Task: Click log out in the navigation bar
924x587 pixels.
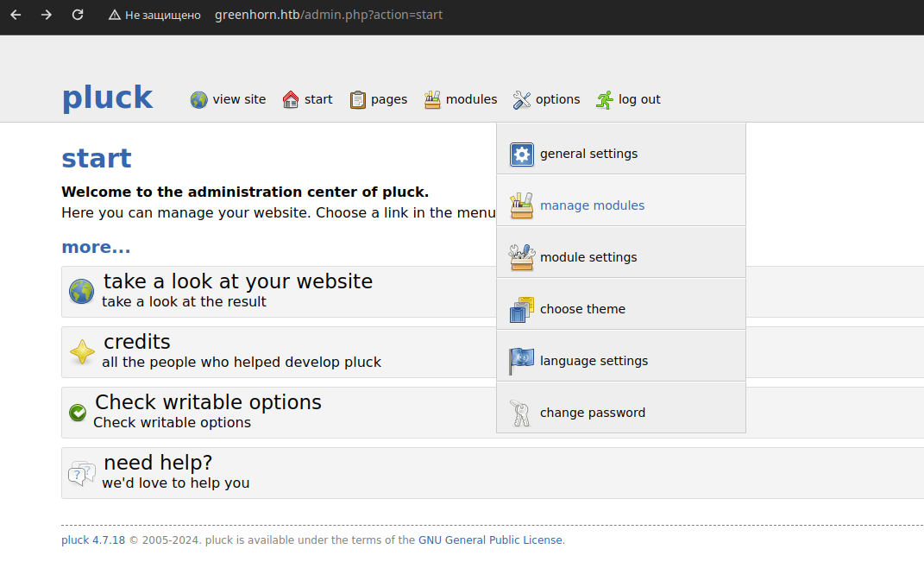Action: [639, 99]
